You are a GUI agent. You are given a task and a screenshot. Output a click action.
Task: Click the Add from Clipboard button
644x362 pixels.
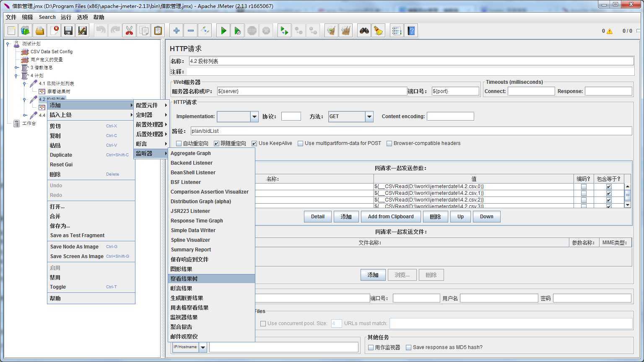(x=391, y=217)
